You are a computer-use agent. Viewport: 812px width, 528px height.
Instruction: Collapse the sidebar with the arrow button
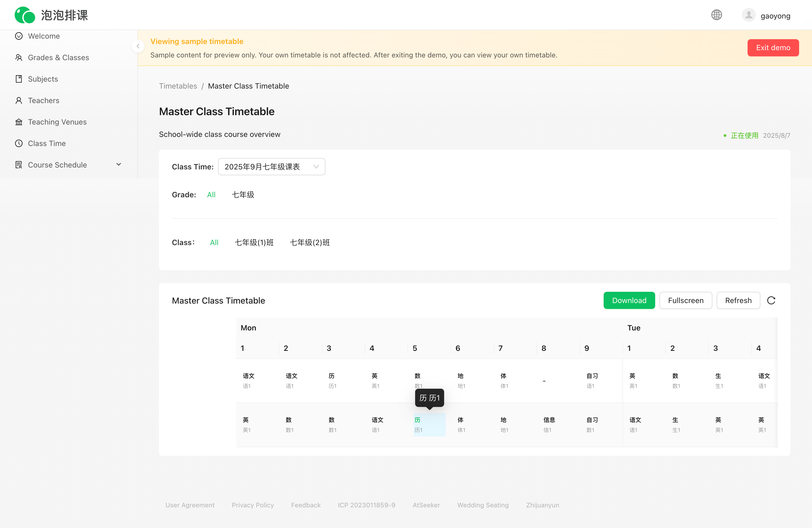click(138, 46)
